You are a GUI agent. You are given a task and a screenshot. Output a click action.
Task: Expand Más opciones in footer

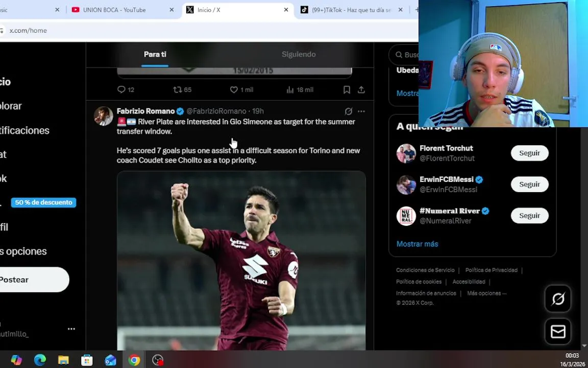(487, 293)
